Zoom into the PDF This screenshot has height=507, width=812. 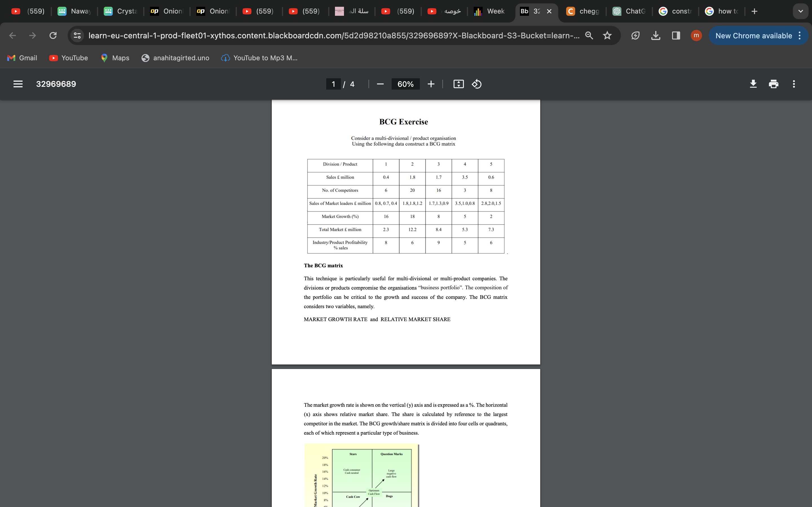click(431, 84)
